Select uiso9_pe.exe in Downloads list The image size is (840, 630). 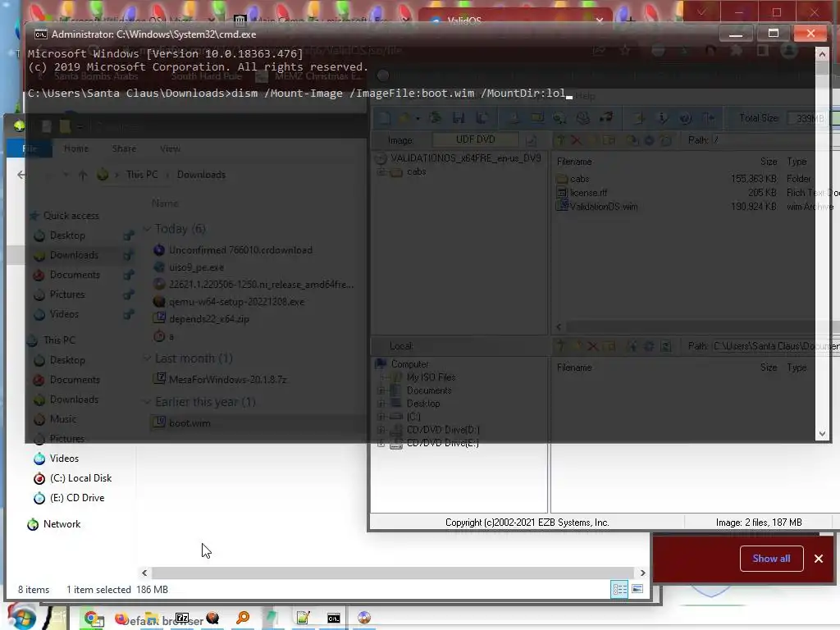click(196, 267)
